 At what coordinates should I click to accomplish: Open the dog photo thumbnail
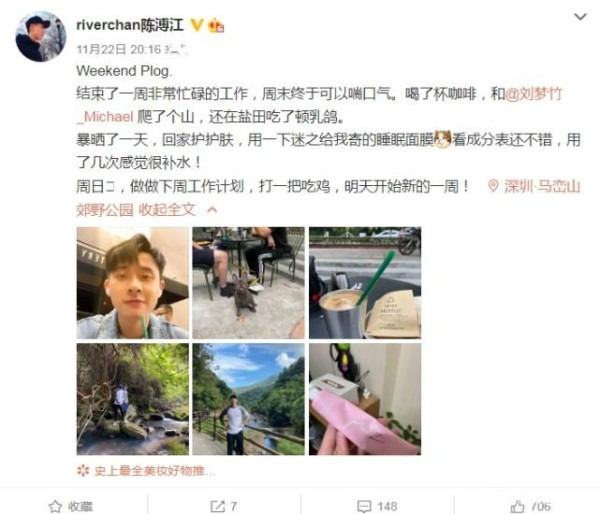coord(248,283)
